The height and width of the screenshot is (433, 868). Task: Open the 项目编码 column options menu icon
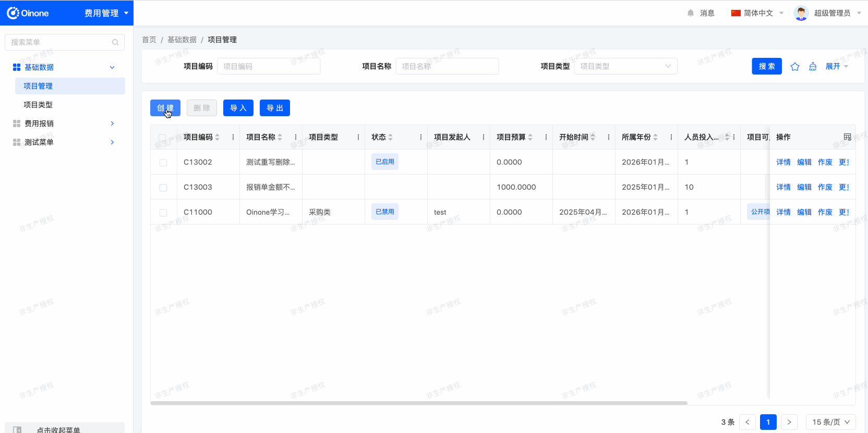233,137
